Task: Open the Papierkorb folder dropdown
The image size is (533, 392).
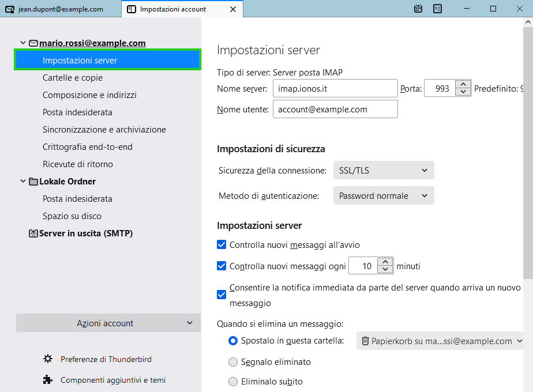Action: coord(440,341)
